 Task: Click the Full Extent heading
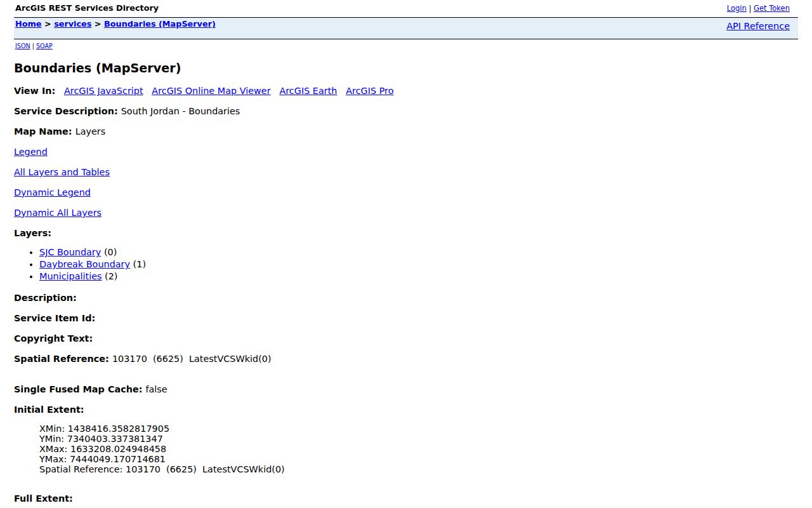(43, 498)
